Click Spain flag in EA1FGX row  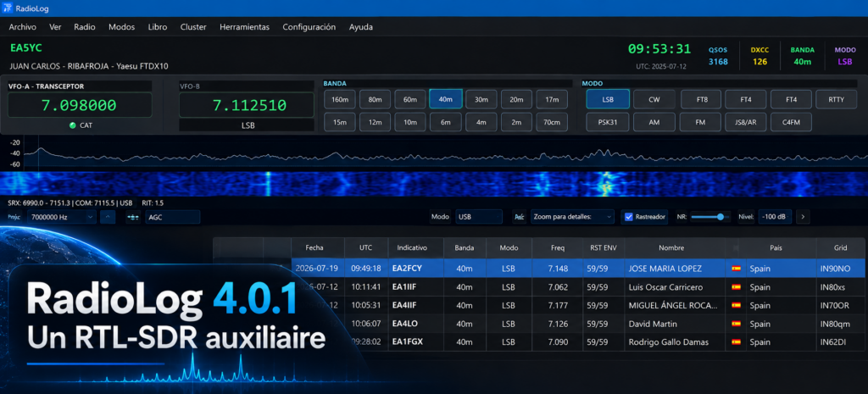click(x=737, y=342)
